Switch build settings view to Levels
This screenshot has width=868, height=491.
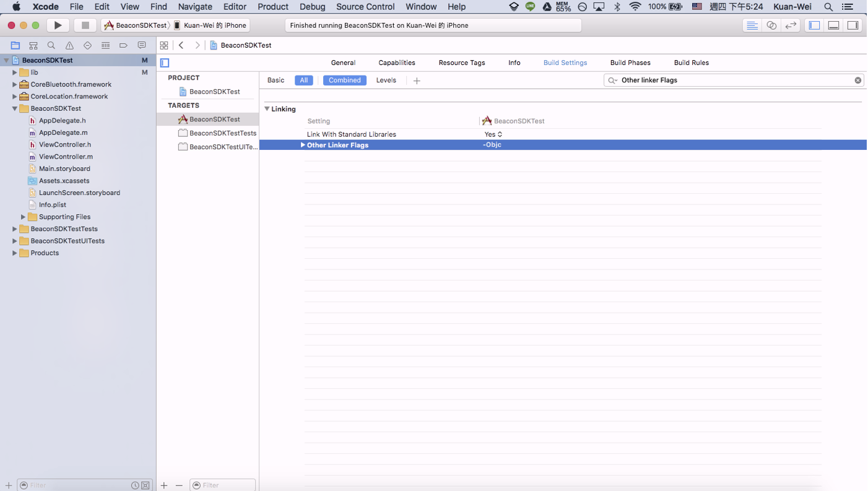coord(386,80)
